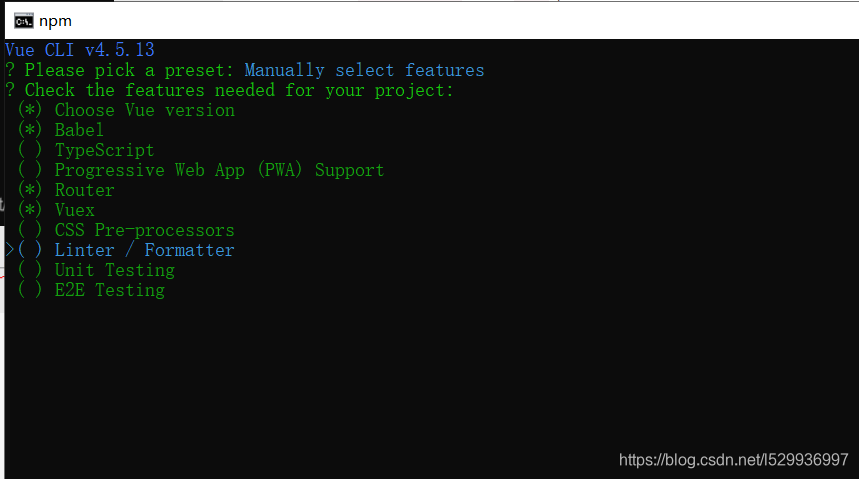Click the 'Vue CLI v4.5.13' header text

(80, 50)
